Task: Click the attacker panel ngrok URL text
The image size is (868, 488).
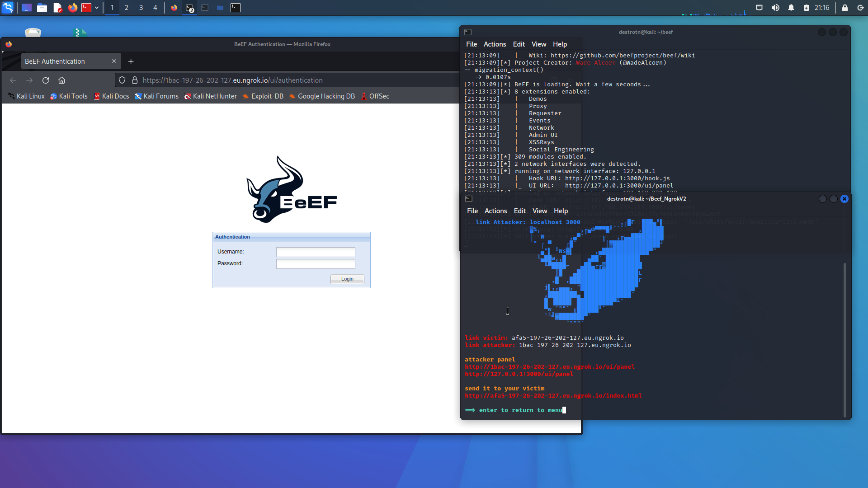Action: tap(550, 367)
